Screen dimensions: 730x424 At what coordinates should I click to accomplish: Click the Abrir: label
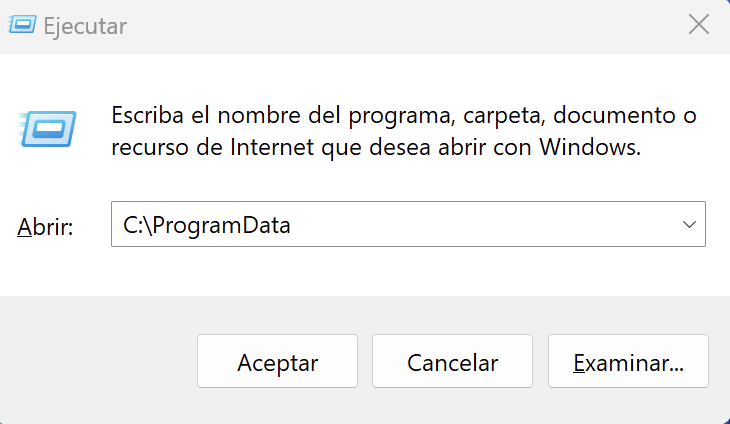pos(45,228)
